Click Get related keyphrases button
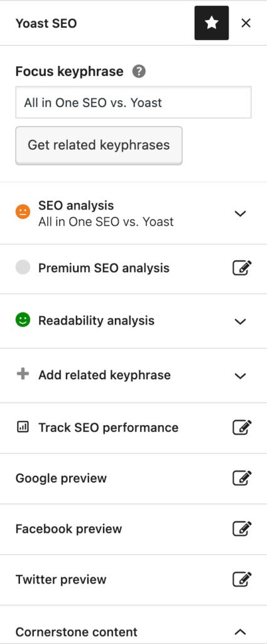This screenshot has width=267, height=644. coord(99,145)
